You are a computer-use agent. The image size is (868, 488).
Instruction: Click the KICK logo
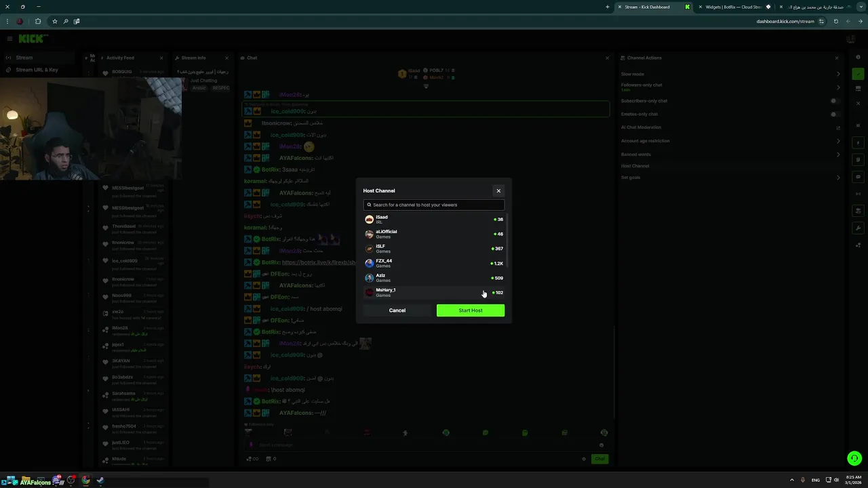click(x=32, y=39)
